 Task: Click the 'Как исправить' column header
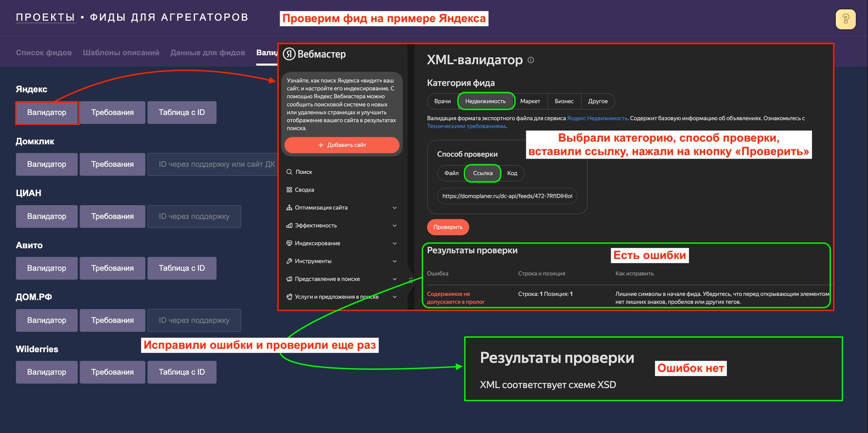pos(634,273)
